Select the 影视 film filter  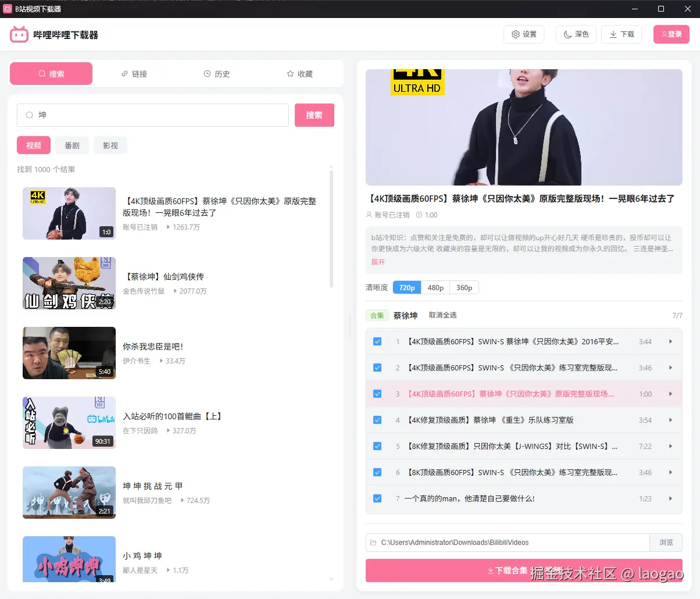click(x=110, y=145)
